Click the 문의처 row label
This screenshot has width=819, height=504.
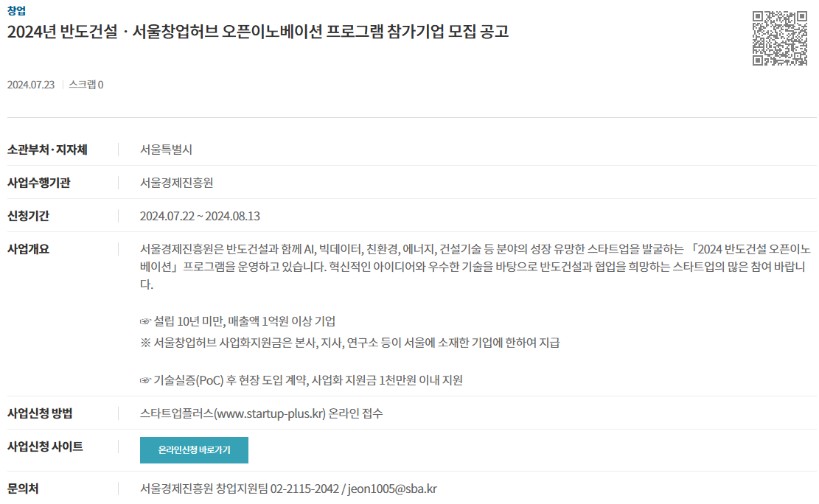click(23, 489)
